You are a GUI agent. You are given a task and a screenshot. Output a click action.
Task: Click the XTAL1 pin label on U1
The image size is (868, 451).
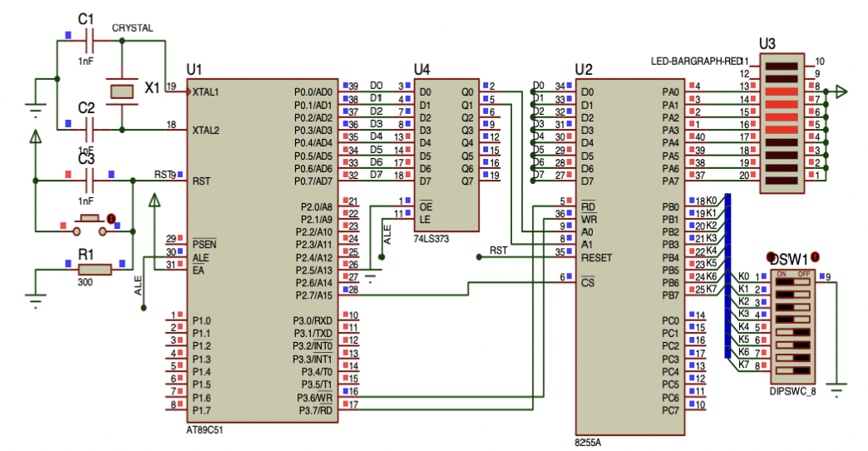pyautogui.click(x=206, y=92)
